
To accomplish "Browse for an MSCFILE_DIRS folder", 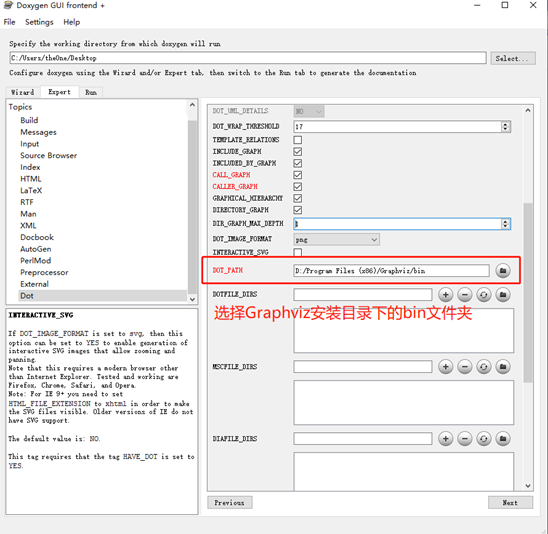I will coord(503,367).
